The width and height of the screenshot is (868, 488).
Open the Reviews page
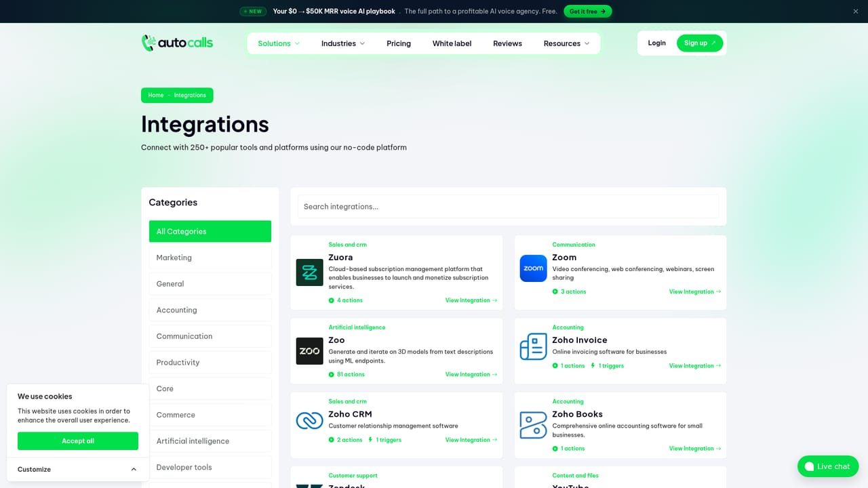[507, 43]
